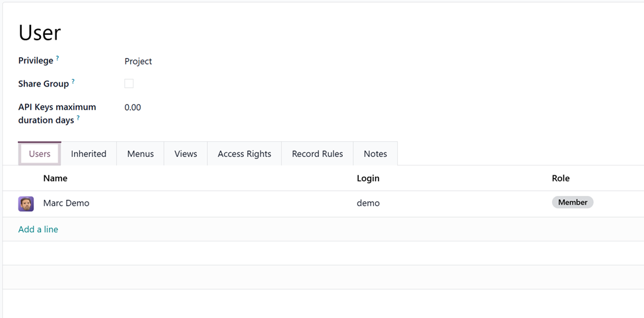Click the API Keys duration value 0.00

133,108
